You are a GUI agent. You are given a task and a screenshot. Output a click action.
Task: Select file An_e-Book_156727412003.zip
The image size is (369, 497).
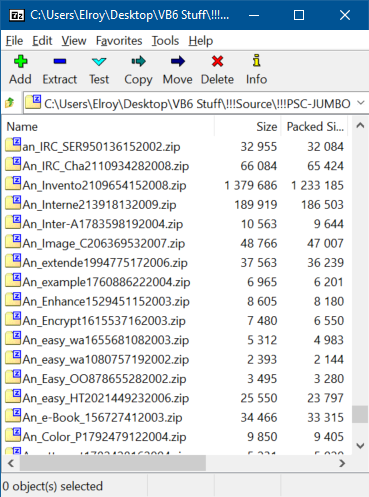tap(102, 417)
